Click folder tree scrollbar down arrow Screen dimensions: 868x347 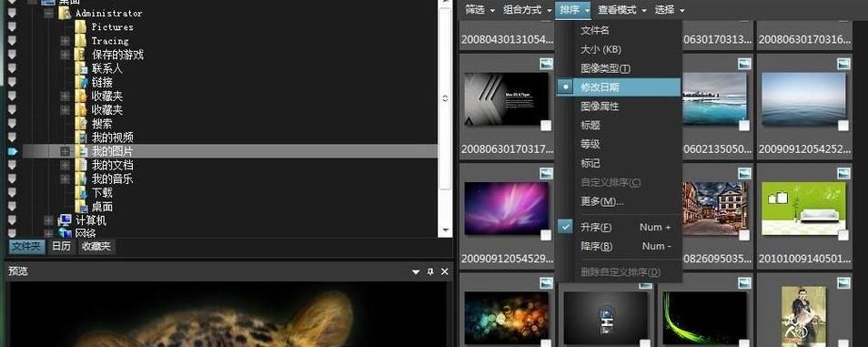[x=445, y=230]
